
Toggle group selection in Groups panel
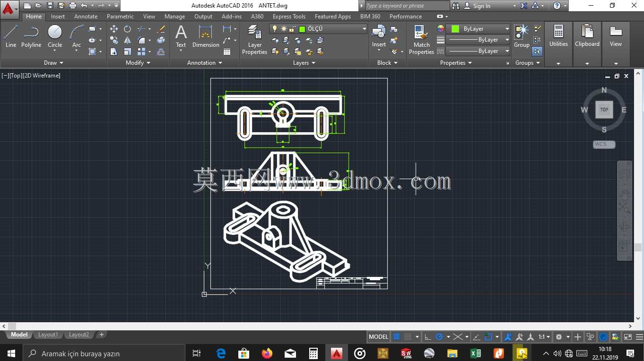pos(537,51)
